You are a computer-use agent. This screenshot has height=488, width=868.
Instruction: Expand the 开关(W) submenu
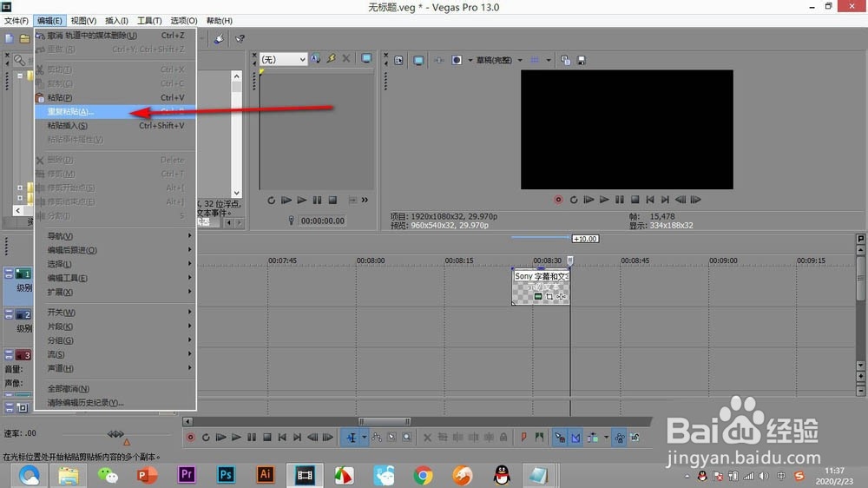115,313
